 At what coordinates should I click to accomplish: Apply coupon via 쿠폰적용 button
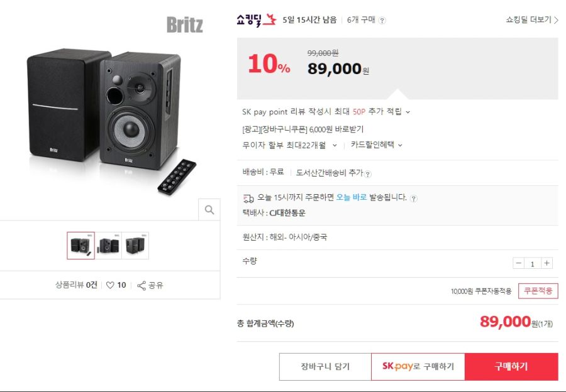coord(538,291)
